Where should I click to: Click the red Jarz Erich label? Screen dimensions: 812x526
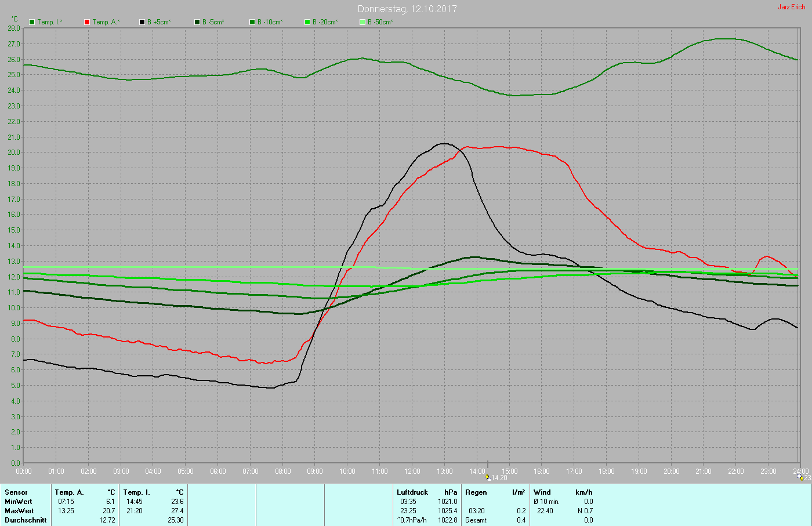click(791, 7)
